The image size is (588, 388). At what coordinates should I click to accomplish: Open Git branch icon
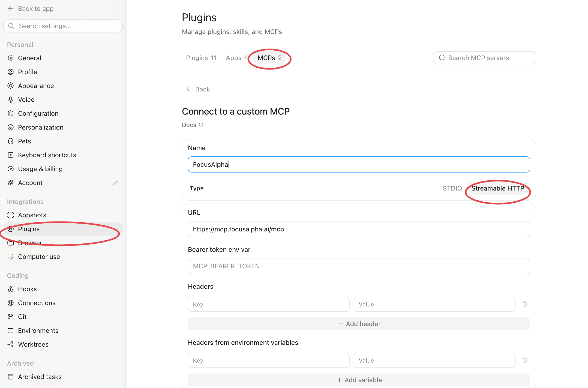coord(11,316)
